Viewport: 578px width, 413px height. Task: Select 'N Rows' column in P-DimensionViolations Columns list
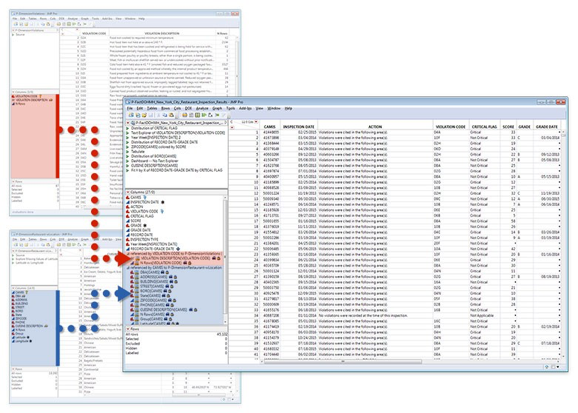20,104
